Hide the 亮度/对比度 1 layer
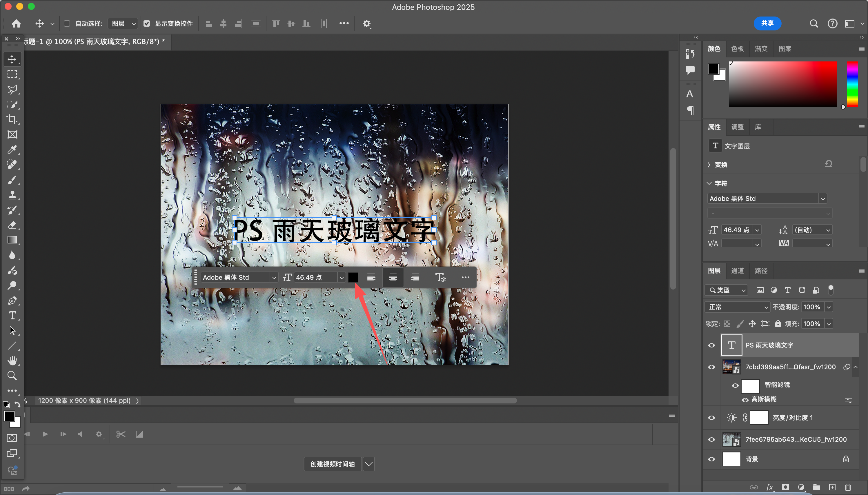The width and height of the screenshot is (868, 495). tap(711, 418)
